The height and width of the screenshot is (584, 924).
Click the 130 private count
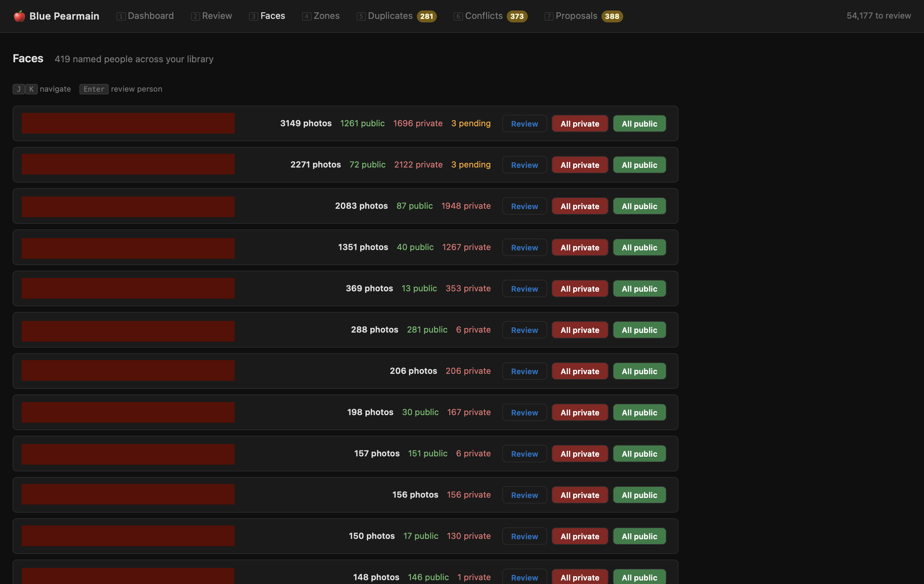click(x=469, y=536)
